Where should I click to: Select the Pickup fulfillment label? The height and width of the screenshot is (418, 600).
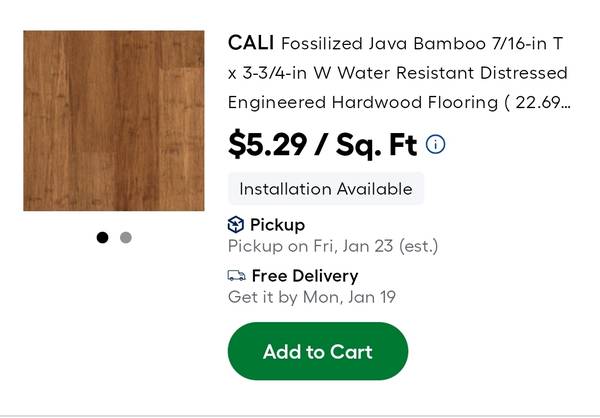click(277, 224)
